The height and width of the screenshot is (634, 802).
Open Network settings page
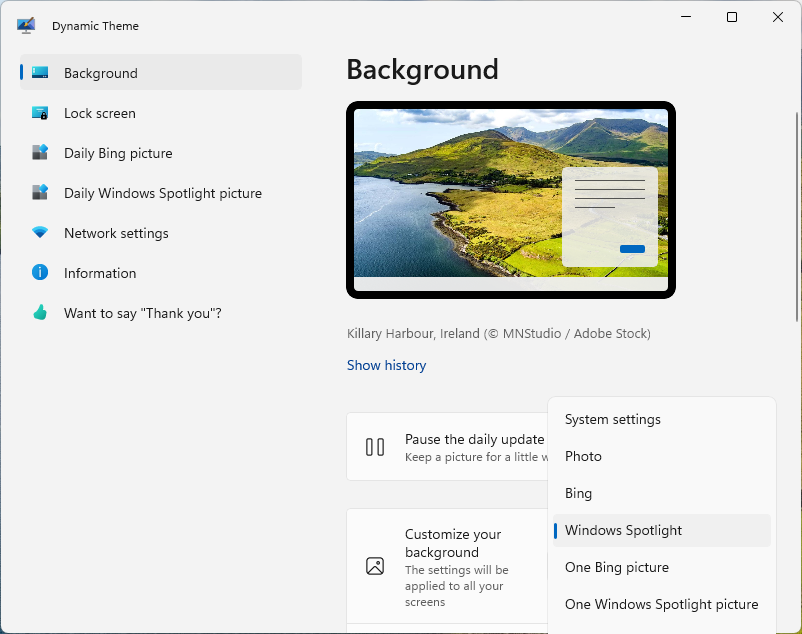(161, 233)
